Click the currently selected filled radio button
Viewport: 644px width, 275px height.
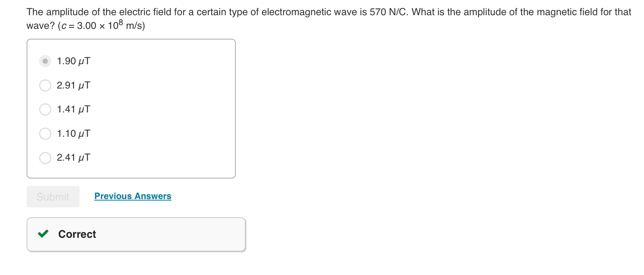coord(45,60)
